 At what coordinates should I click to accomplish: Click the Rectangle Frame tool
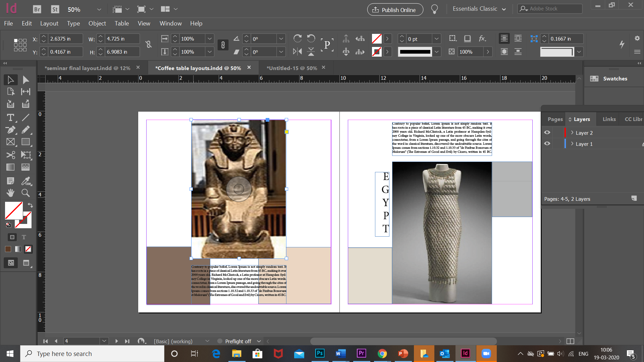(x=10, y=142)
